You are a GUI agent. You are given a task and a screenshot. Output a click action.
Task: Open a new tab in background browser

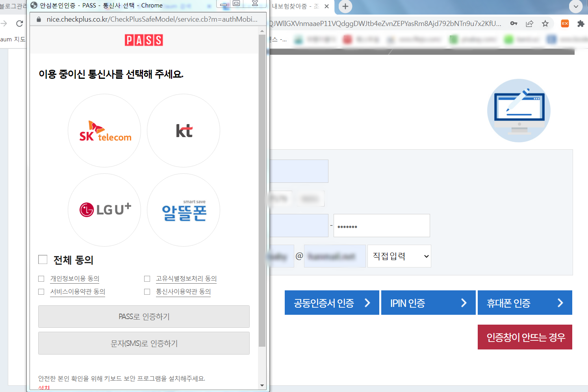pos(345,6)
